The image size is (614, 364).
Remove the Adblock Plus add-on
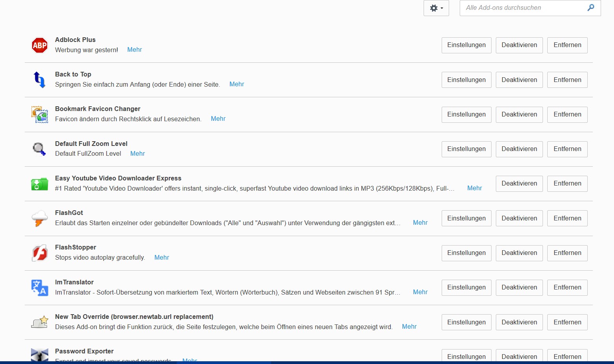click(567, 45)
